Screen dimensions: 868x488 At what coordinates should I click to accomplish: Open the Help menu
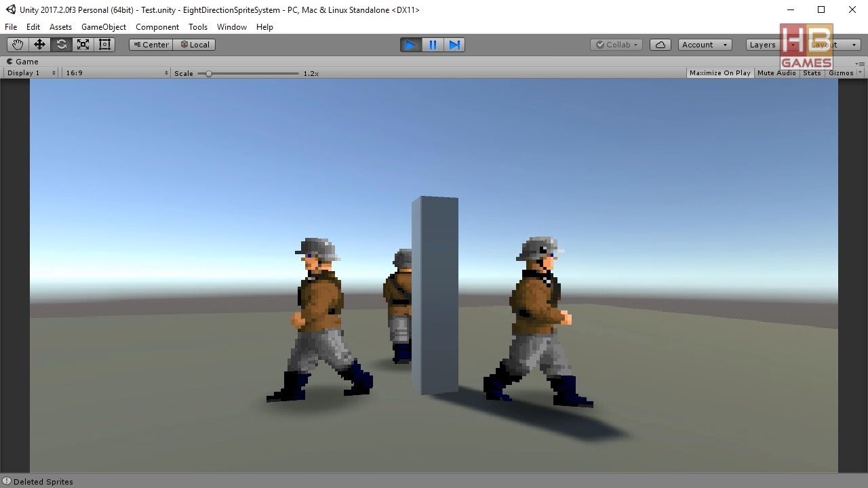[x=264, y=27]
